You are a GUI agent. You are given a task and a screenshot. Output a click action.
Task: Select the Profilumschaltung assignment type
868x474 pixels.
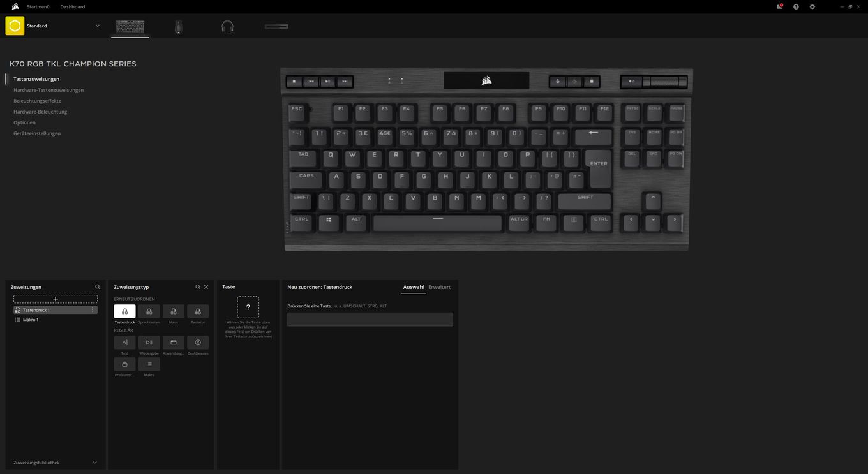(x=124, y=364)
